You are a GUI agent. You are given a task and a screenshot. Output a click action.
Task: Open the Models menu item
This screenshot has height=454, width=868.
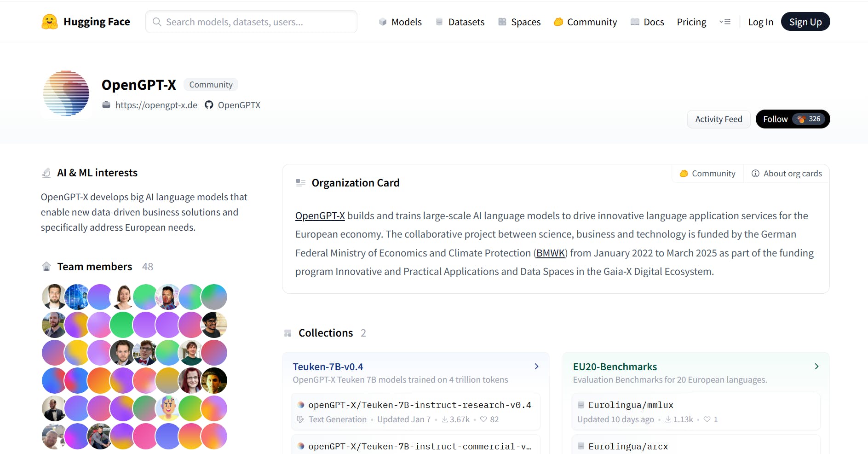(400, 22)
